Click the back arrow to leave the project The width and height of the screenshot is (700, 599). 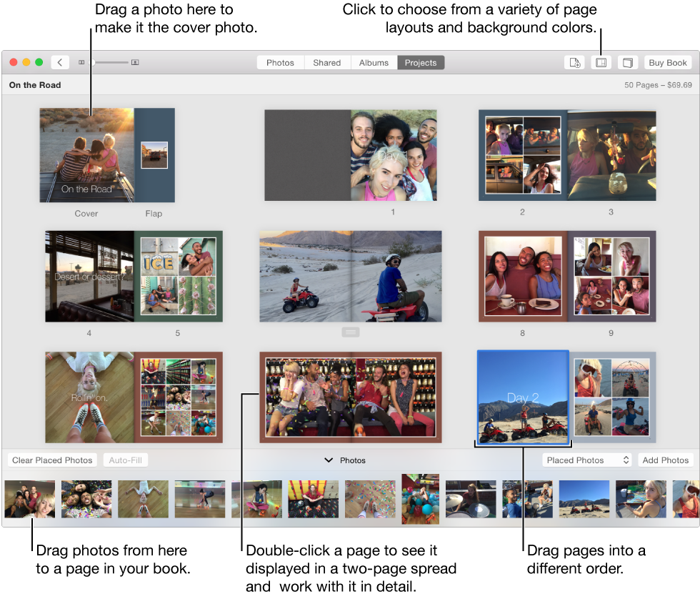(60, 62)
